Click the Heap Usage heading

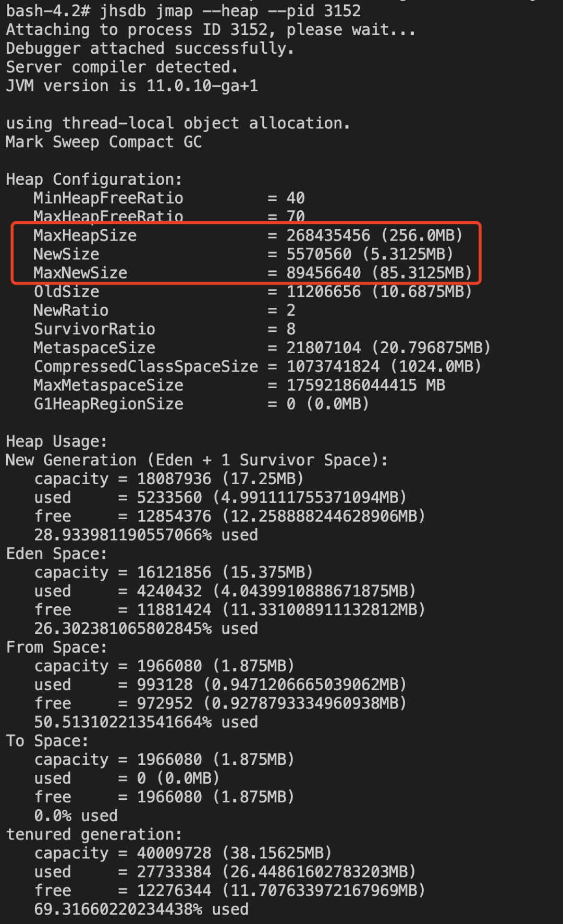coord(56,441)
